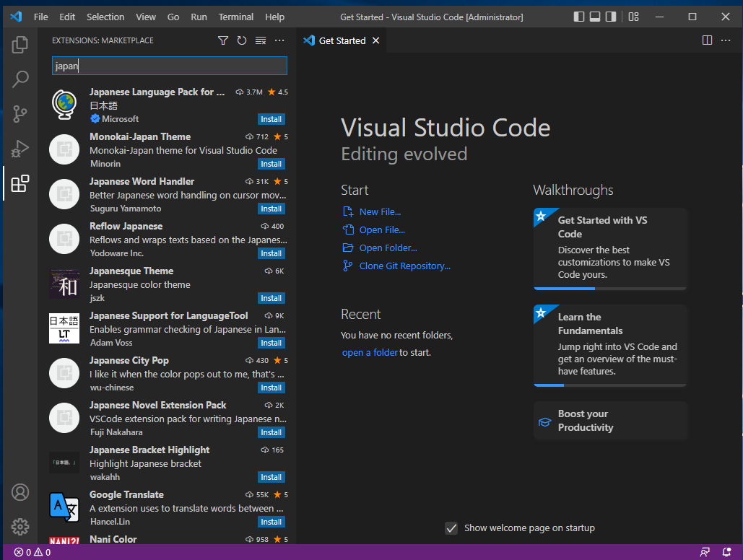The height and width of the screenshot is (560, 743).
Task: Refresh the extensions marketplace list
Action: pyautogui.click(x=242, y=40)
